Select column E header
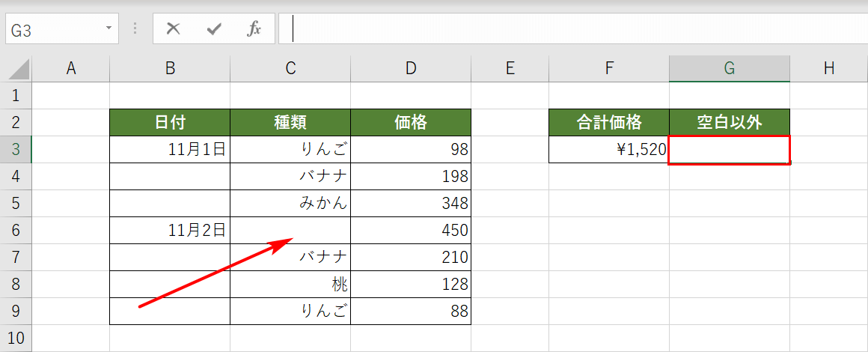The image size is (868, 352). tap(510, 69)
